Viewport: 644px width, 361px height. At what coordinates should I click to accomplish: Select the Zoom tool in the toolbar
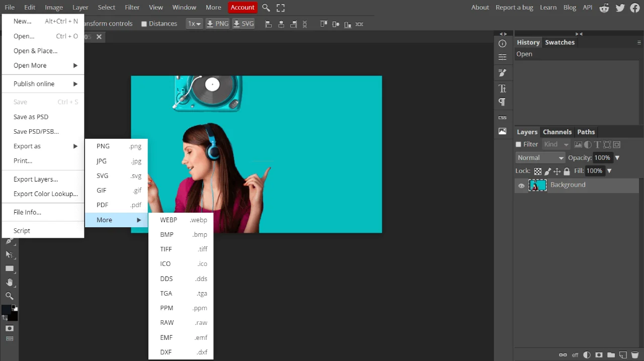(x=9, y=296)
